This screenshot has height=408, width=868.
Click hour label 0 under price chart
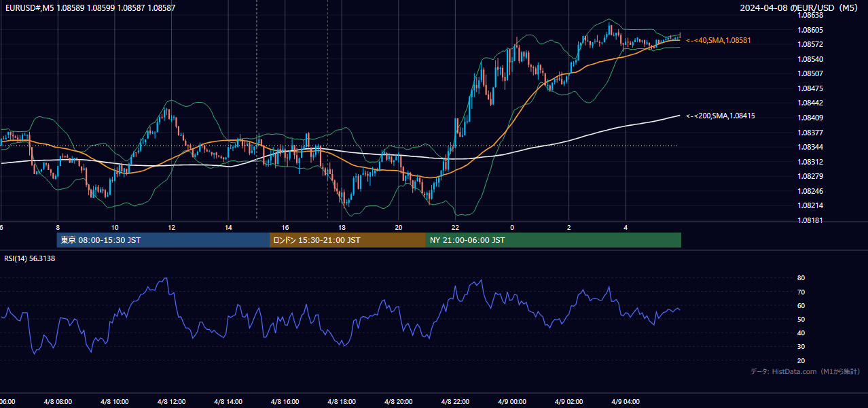click(x=512, y=228)
